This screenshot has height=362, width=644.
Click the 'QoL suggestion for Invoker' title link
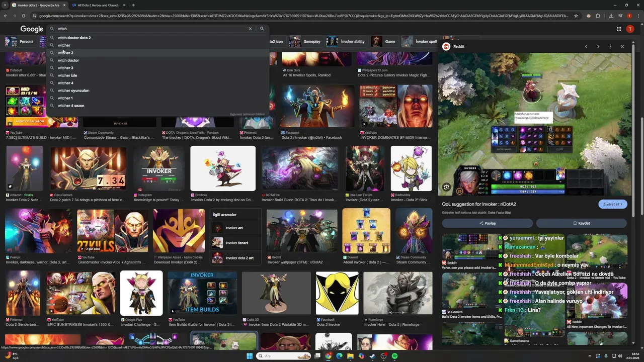point(478,204)
